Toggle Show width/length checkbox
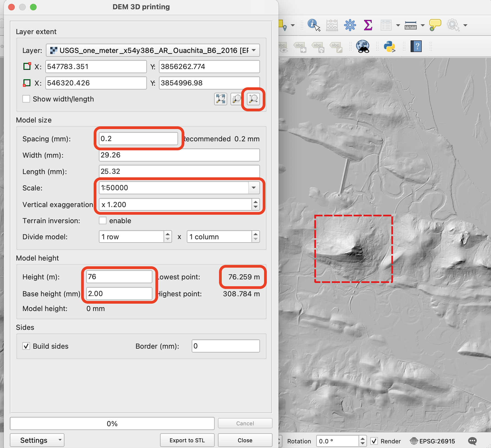This screenshot has width=491, height=448. tap(26, 99)
